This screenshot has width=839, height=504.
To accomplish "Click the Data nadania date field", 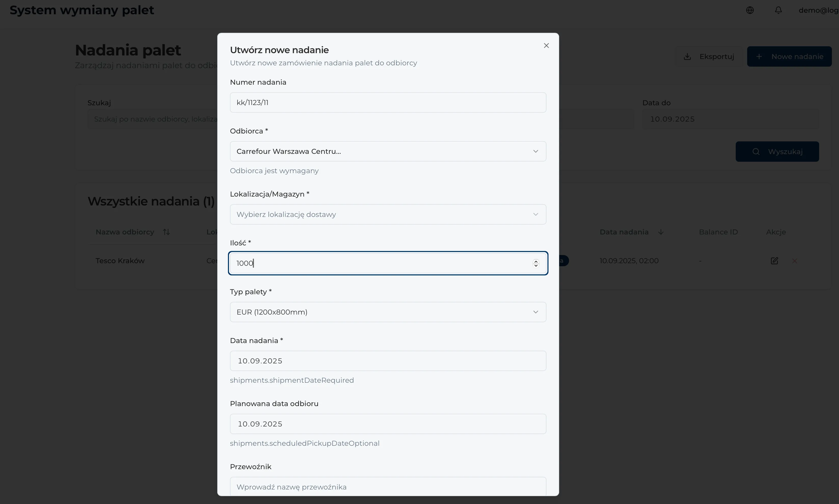I will [388, 361].
